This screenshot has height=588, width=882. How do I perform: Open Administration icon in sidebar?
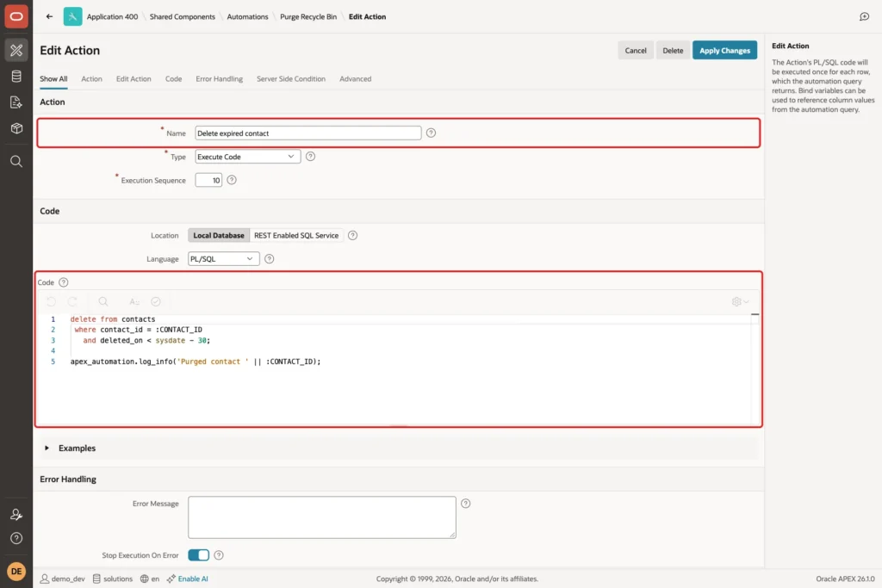(x=16, y=514)
